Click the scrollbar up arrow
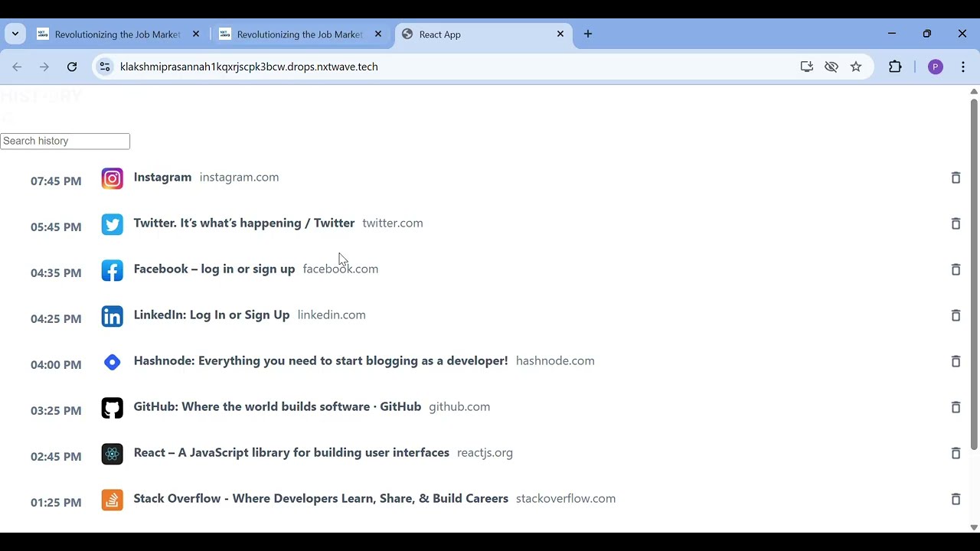The image size is (980, 551). (974, 91)
